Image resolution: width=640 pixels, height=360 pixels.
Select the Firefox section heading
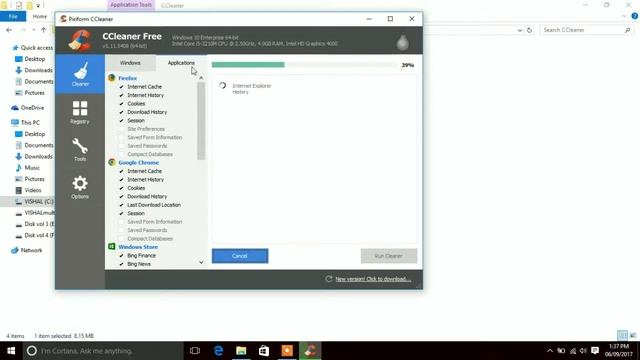(128, 78)
